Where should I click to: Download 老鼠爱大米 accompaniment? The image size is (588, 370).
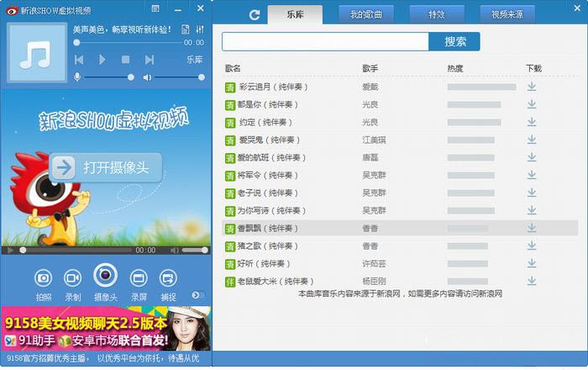[532, 281]
